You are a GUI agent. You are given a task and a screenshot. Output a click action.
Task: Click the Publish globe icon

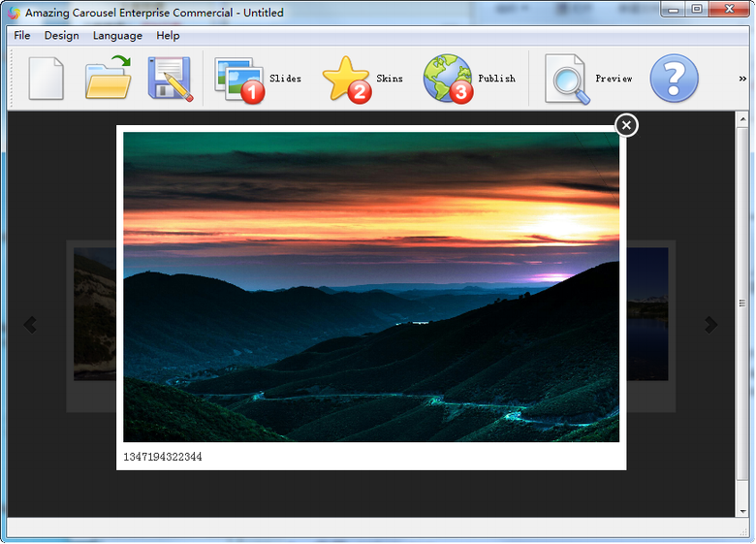point(448,79)
